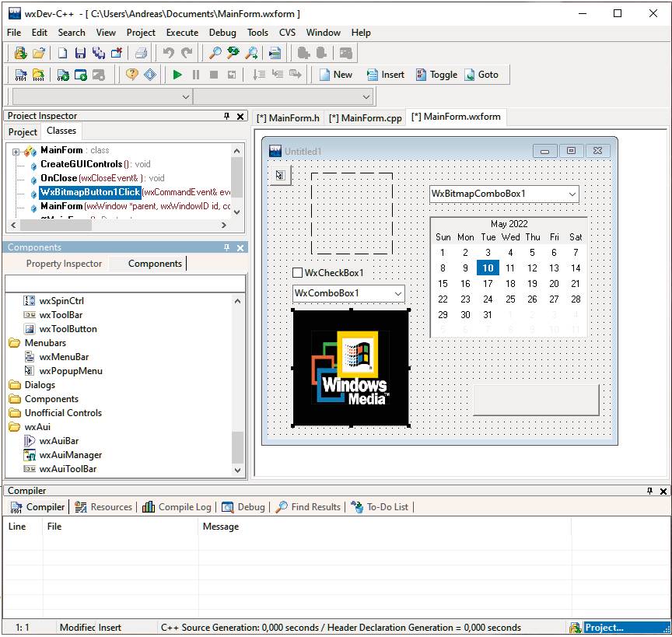The image size is (672, 637).
Task: Click the Save All multi-floppy icon
Action: pyautogui.click(x=99, y=53)
